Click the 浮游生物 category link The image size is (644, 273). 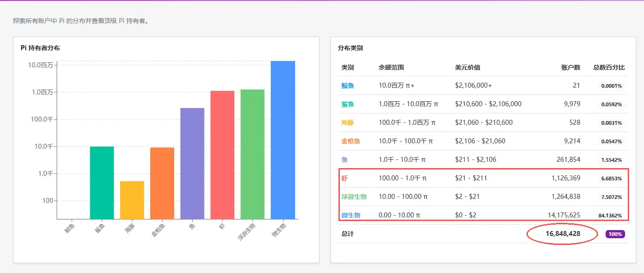(x=354, y=197)
